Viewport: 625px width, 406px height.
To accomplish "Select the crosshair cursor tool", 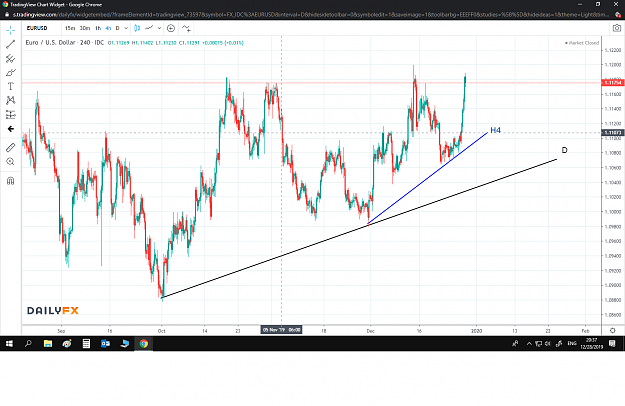I will click(x=10, y=30).
